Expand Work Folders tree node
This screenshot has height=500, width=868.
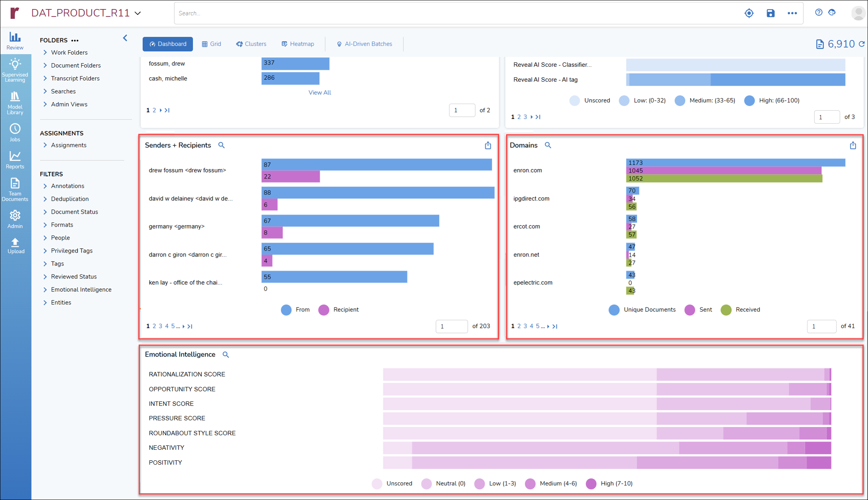45,52
